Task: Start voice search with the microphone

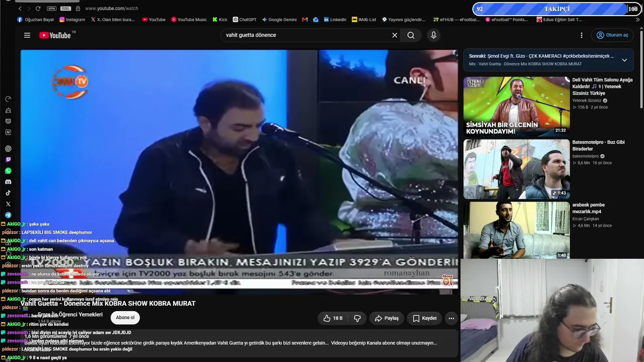Action: (x=433, y=35)
